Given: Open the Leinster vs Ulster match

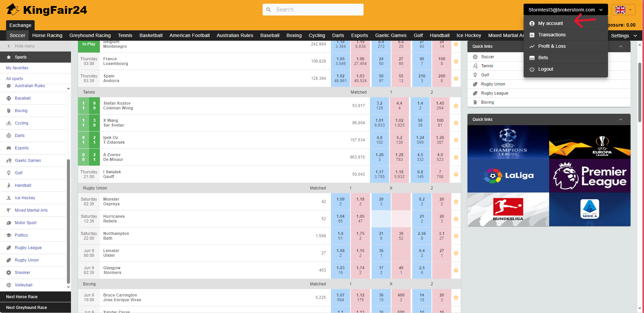Looking at the screenshot, I should [x=111, y=253].
